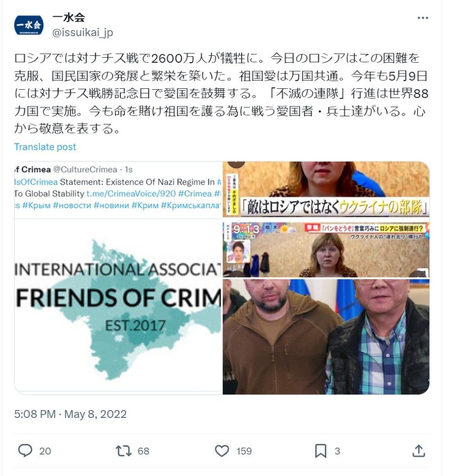Image resolution: width=450 pixels, height=476 pixels.
Task: Open the photo of two men
Action: point(326,337)
